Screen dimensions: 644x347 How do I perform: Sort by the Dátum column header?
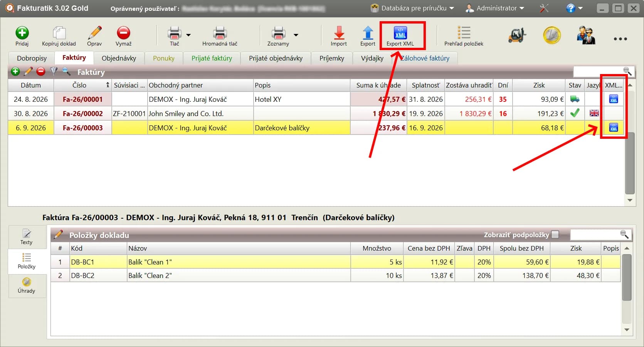31,85
